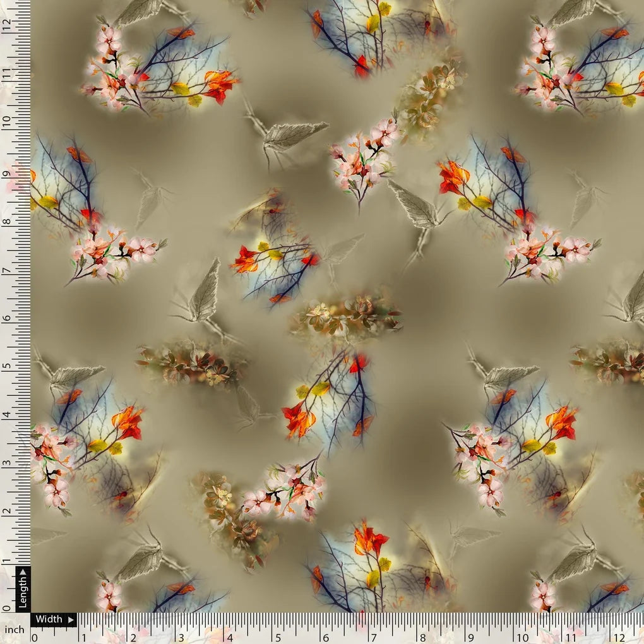Pick number 5 on the horizontal ruler
This screenshot has width=644, height=644.
[x=279, y=637]
